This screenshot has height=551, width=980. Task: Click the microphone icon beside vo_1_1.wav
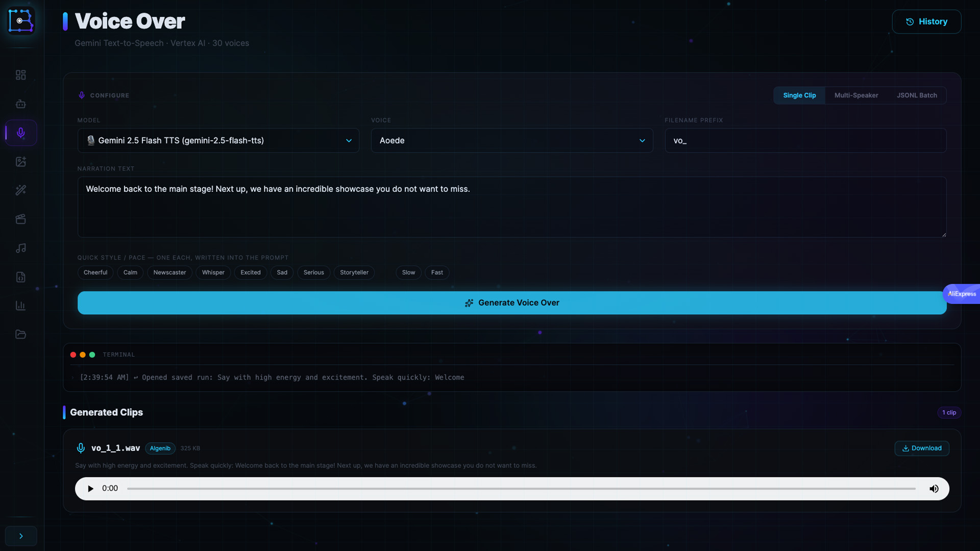point(81,448)
